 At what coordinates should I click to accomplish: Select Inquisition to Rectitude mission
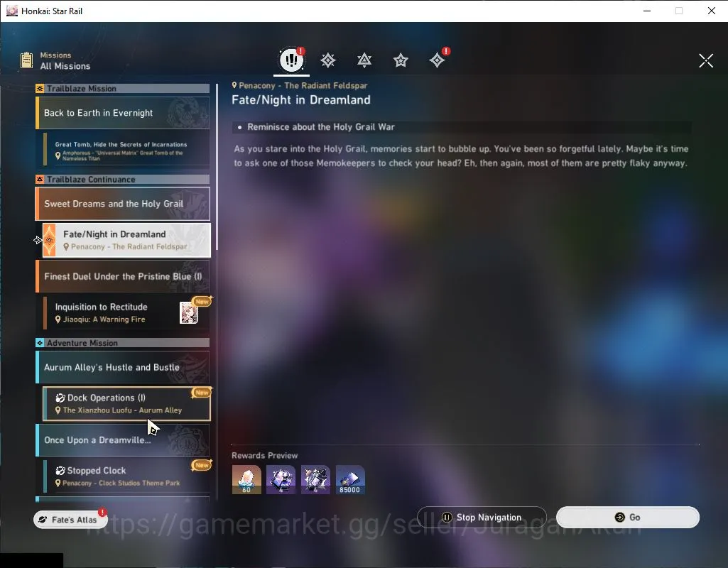pyautogui.click(x=126, y=313)
